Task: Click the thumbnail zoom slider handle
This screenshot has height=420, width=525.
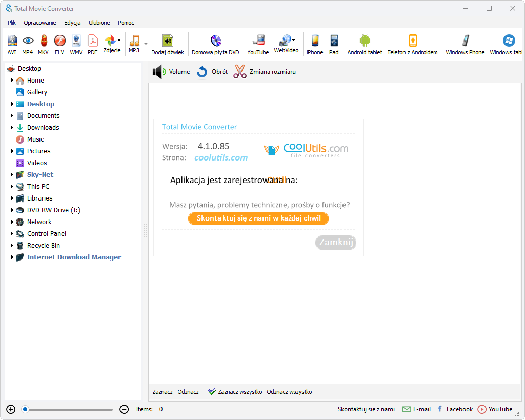Action: tap(25, 409)
